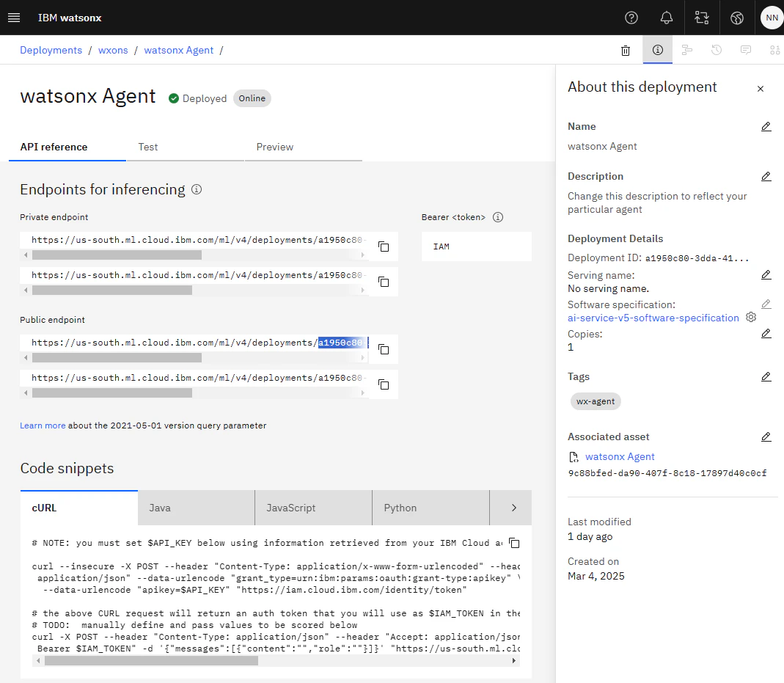The width and height of the screenshot is (784, 683).
Task: Copy the cURL code snippet
Action: (x=514, y=543)
